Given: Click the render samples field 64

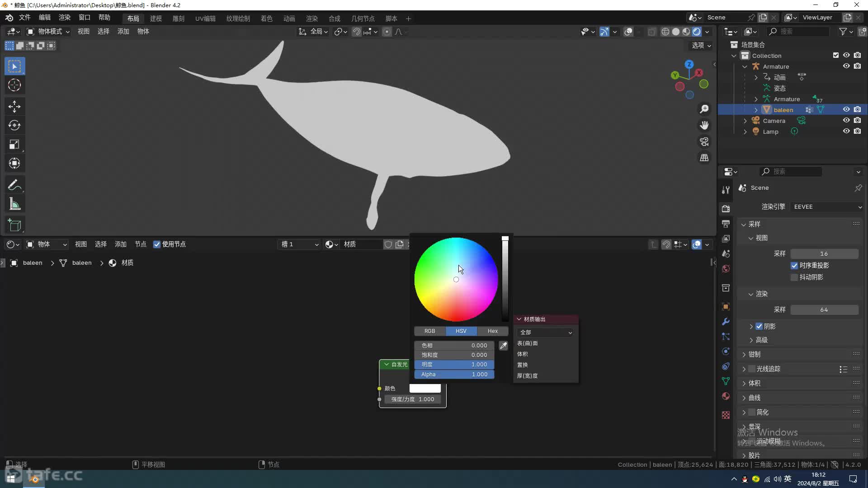Looking at the screenshot, I should 824,310.
